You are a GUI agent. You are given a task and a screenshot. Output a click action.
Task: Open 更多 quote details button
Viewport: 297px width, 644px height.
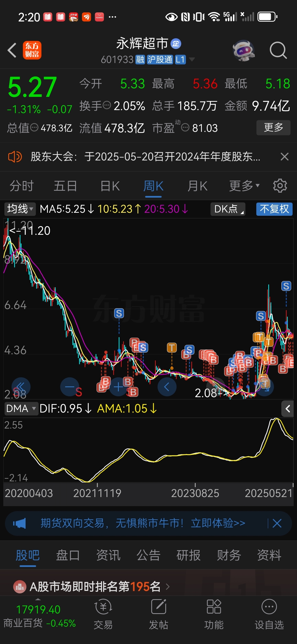point(273,127)
